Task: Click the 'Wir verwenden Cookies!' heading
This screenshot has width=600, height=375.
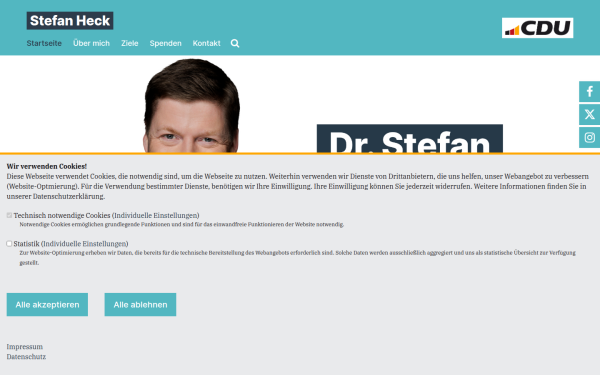Action: 47,166
